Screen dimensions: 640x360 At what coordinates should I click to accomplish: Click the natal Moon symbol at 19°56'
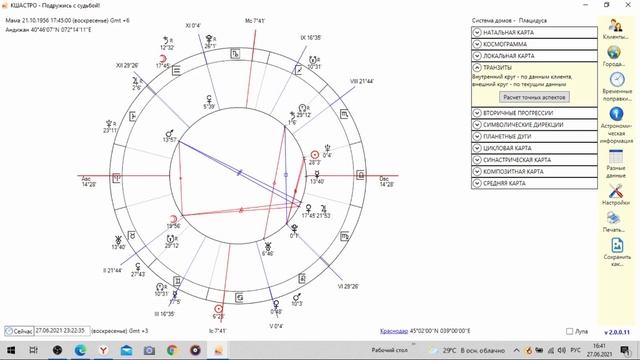tap(173, 219)
